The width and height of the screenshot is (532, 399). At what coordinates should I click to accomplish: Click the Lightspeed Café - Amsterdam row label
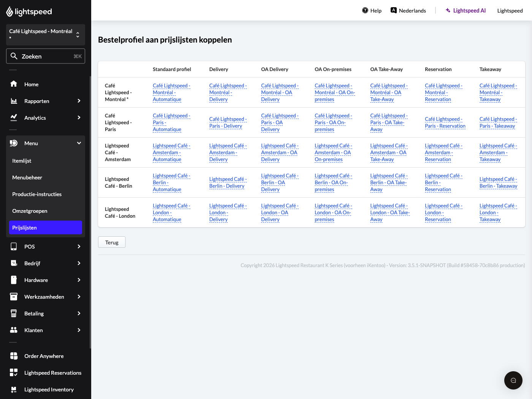[x=118, y=152]
